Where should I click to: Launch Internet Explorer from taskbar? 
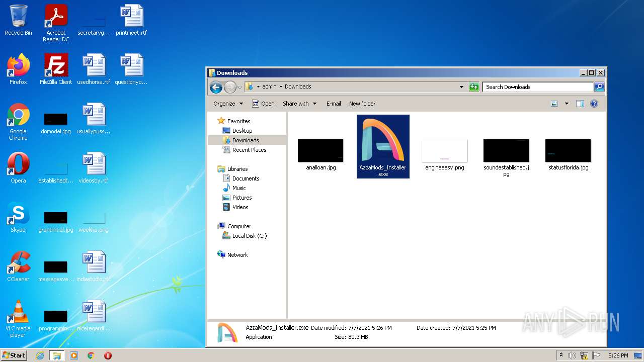(x=40, y=355)
